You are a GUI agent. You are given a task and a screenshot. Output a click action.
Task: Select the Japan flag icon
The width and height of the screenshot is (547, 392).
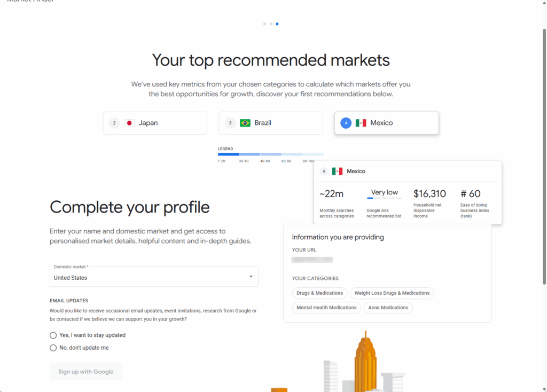[x=130, y=122]
